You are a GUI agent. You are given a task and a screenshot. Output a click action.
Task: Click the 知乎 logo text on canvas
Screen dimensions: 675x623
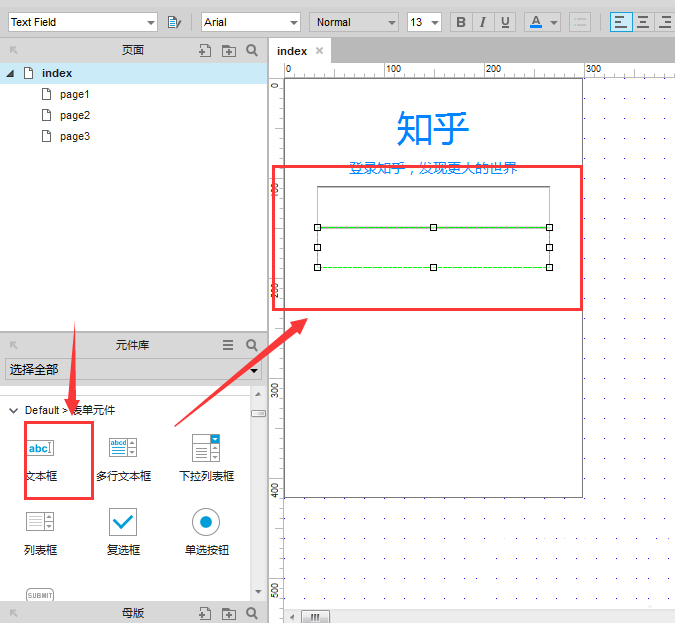coord(433,128)
